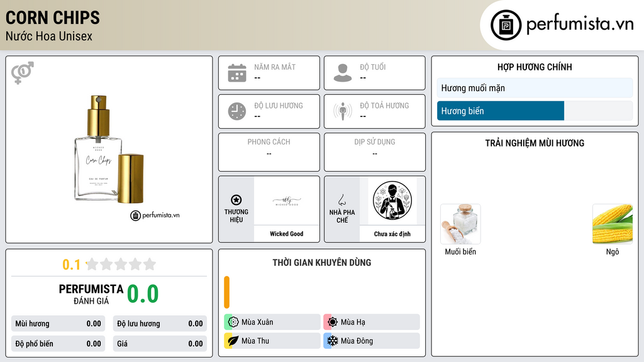Image resolution: width=644 pixels, height=362 pixels.
Task: Click the CORN CHIPS title heading
Action: click(53, 18)
